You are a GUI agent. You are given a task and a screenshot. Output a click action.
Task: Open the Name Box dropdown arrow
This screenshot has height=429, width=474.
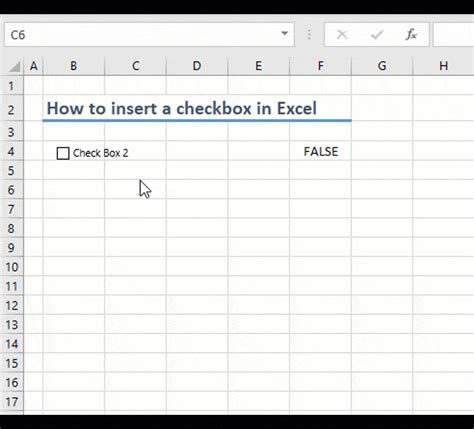click(x=284, y=34)
